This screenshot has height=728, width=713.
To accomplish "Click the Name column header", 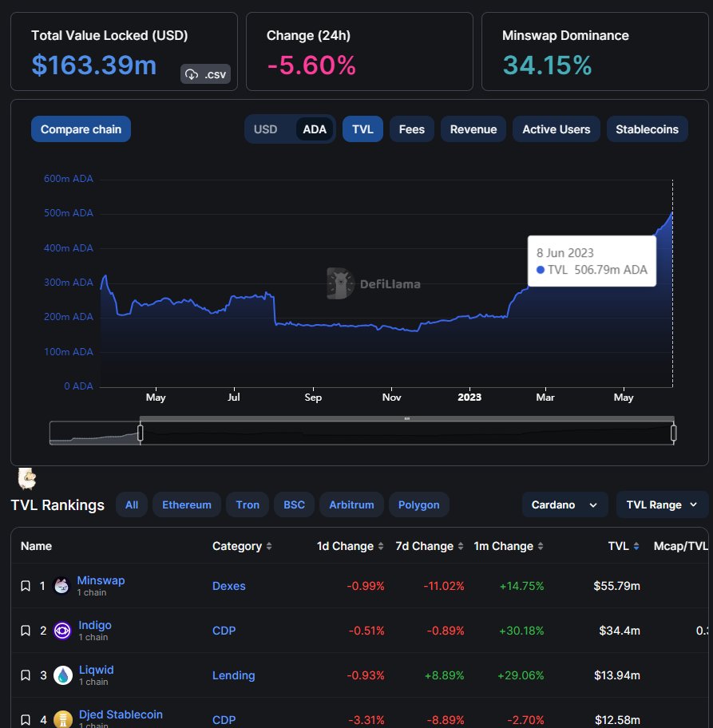I will (x=36, y=546).
